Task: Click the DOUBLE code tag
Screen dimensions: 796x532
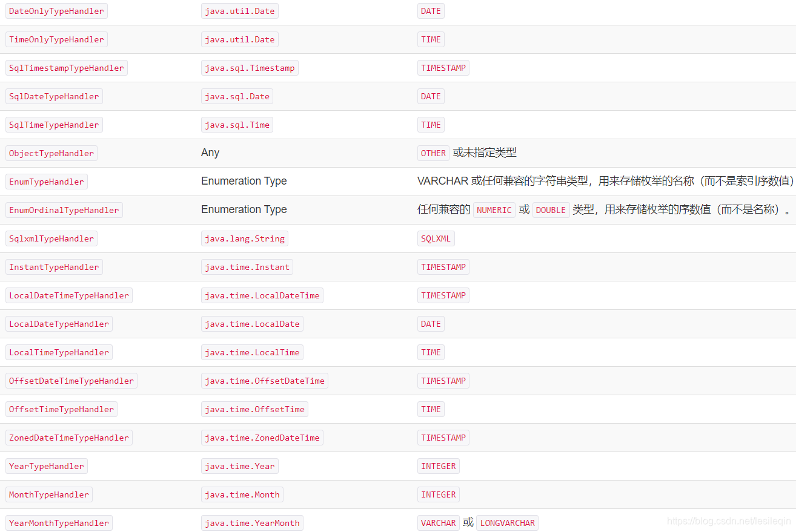Action: point(551,210)
